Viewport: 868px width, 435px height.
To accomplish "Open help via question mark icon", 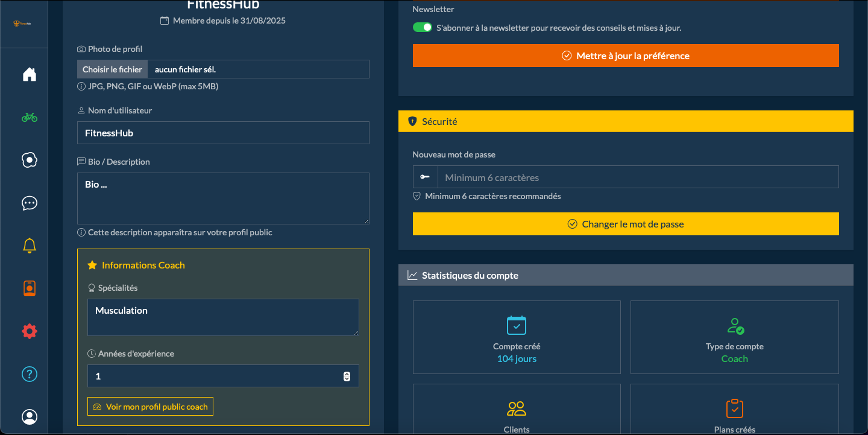I will 30,374.
